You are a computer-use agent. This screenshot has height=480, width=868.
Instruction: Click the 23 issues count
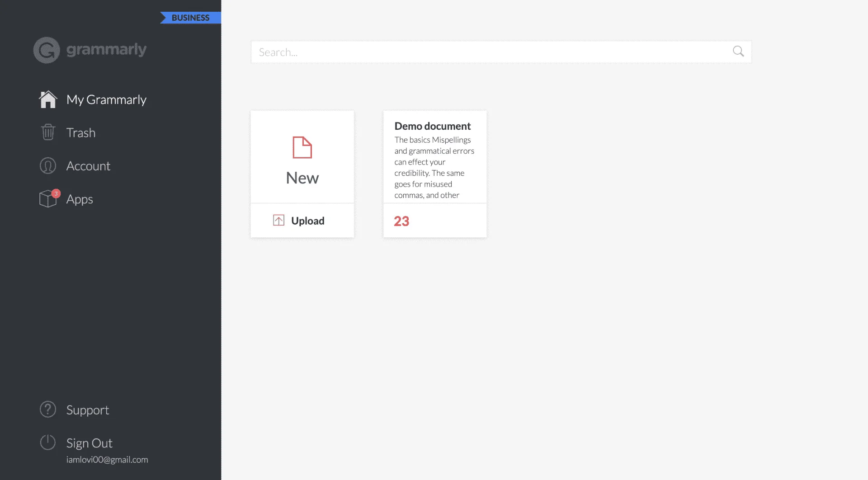point(401,221)
